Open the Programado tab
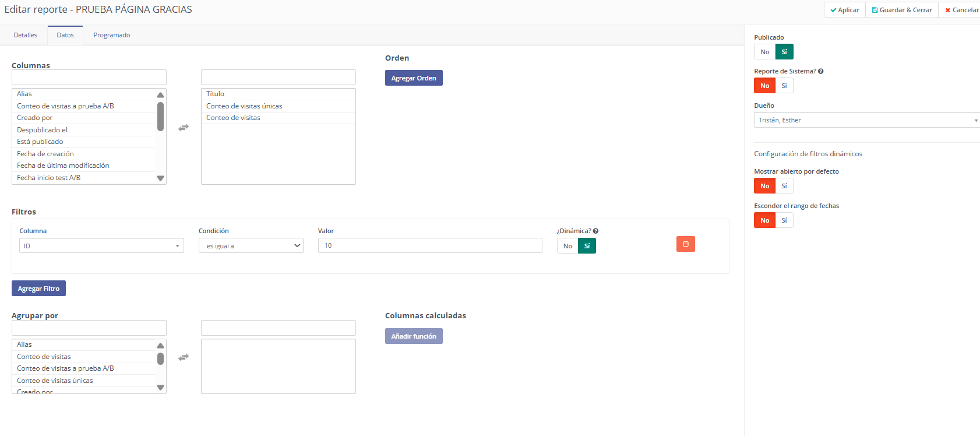 [x=112, y=35]
